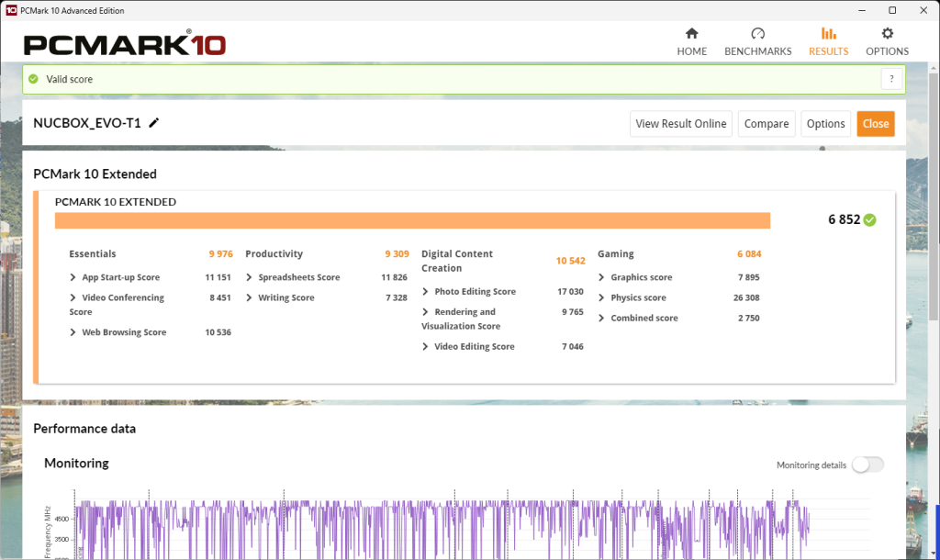940x560 pixels.
Task: Click the Productivity score 9 309
Action: click(397, 253)
